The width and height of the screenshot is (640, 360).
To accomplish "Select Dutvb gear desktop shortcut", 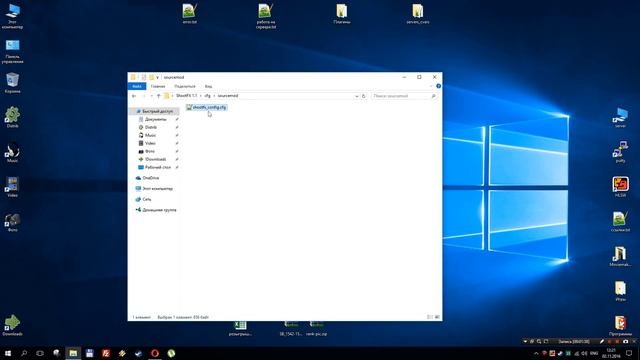I will pyautogui.click(x=12, y=117).
